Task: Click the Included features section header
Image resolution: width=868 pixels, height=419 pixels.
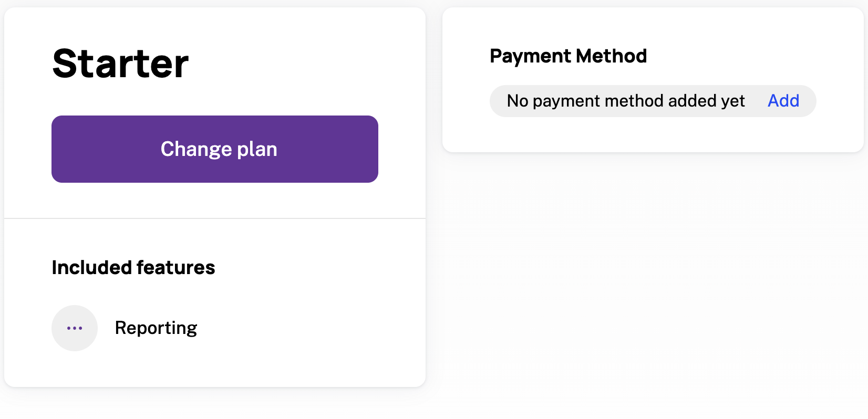Action: (133, 267)
